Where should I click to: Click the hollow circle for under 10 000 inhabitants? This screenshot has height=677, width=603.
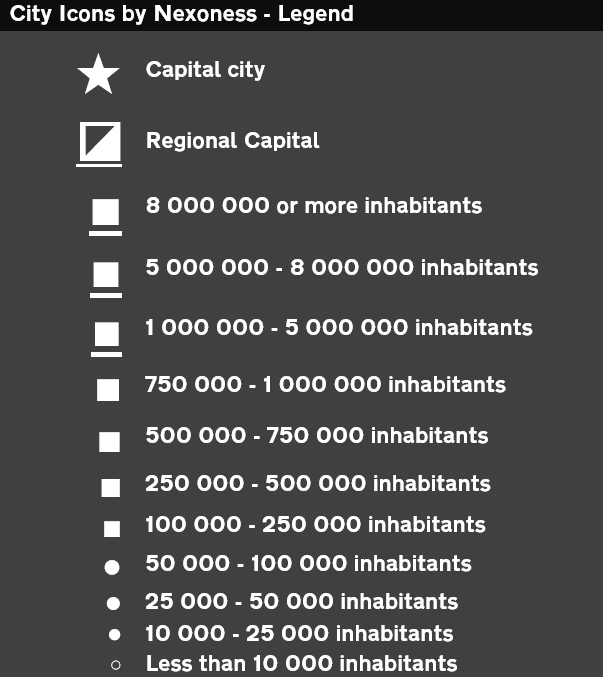(115, 665)
